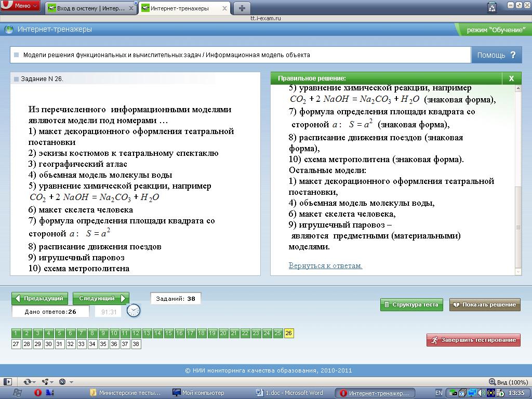Click answer line 9) игрушечный паровоз in question
532x399 pixels.
[76, 258]
